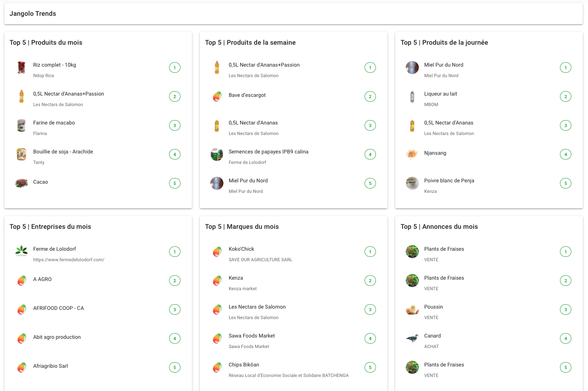Select the Afriagribio Sarl company name
The height and width of the screenshot is (391, 588).
tap(50, 366)
